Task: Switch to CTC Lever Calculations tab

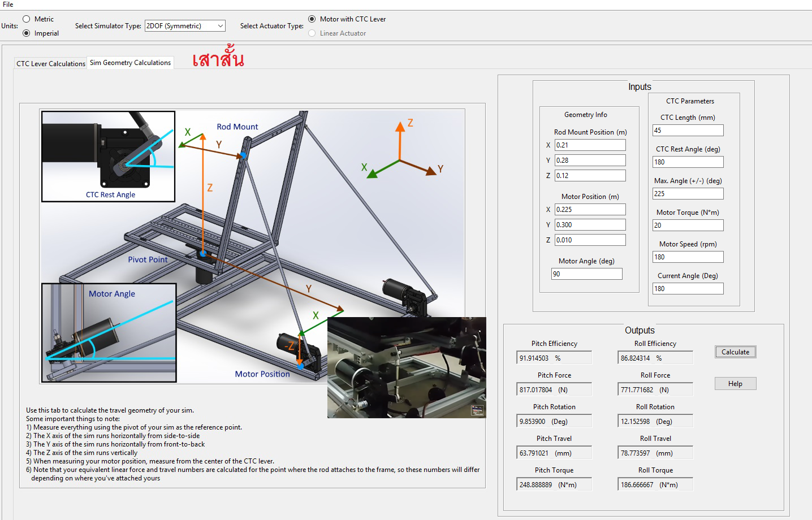Action: click(51, 63)
